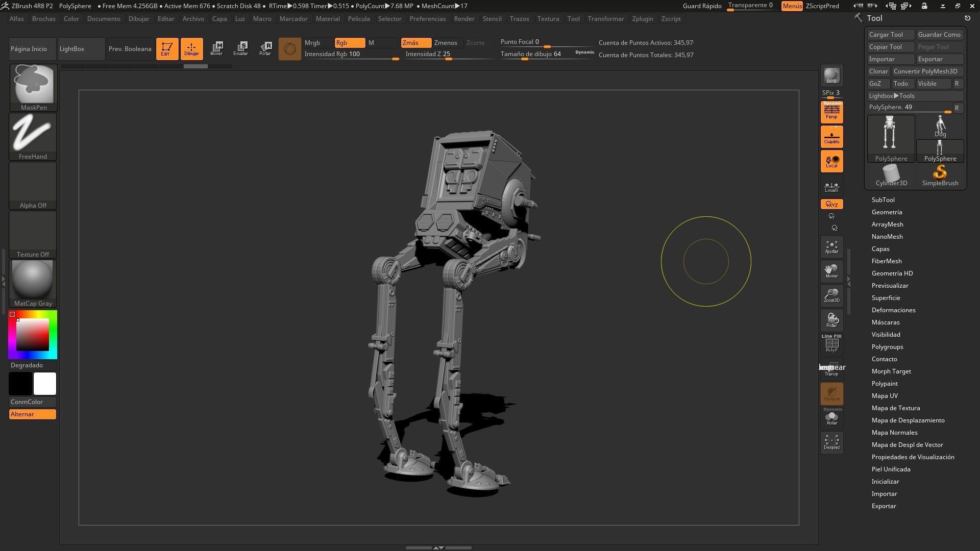
Task: Open the Documento menu
Action: 104,19
